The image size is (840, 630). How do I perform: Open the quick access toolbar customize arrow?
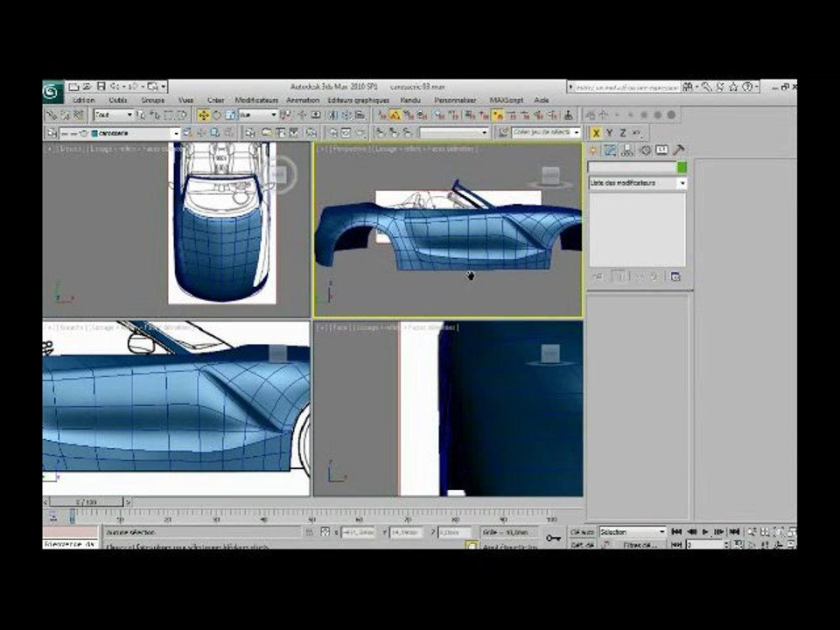tap(164, 87)
